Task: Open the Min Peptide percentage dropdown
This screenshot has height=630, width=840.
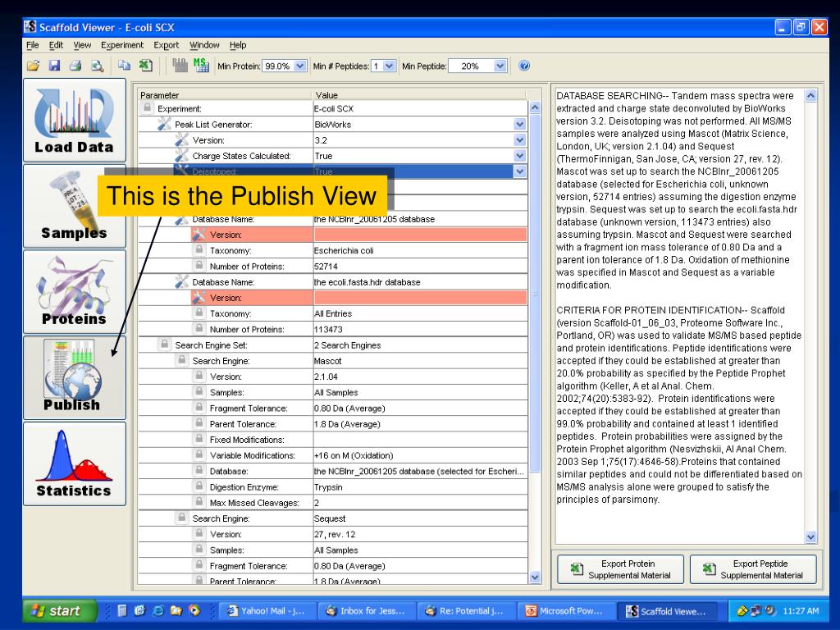Action: [500, 66]
